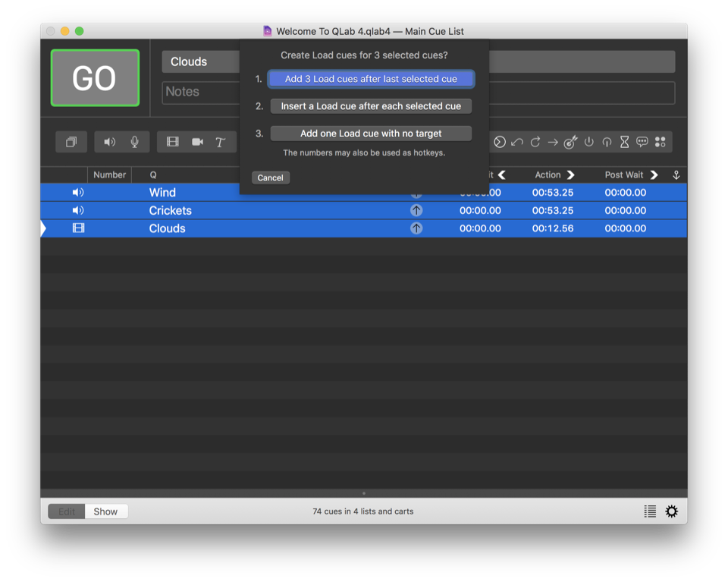Viewport: 728px width, 582px height.
Task: Select the Mic cue icon
Action: 134,142
